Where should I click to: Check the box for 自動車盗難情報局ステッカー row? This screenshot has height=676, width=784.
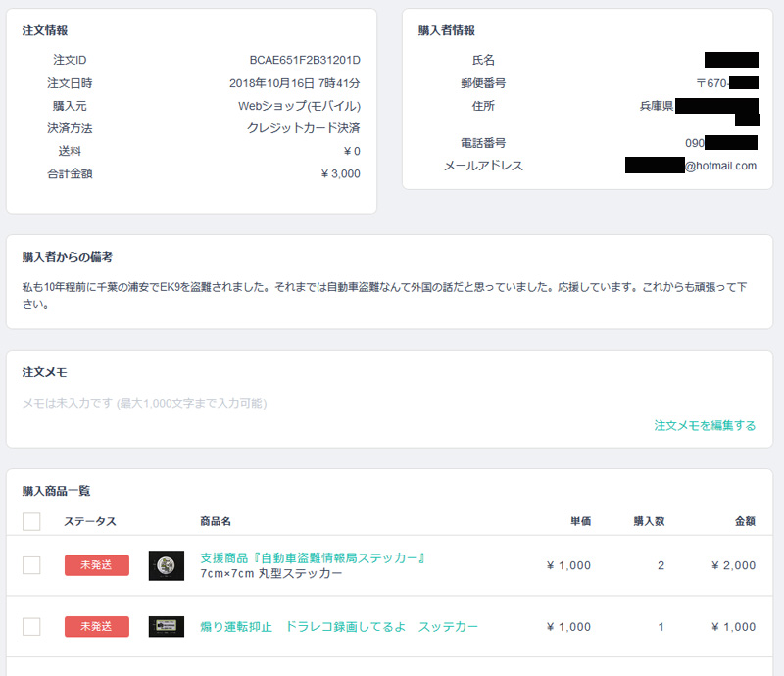(31, 565)
